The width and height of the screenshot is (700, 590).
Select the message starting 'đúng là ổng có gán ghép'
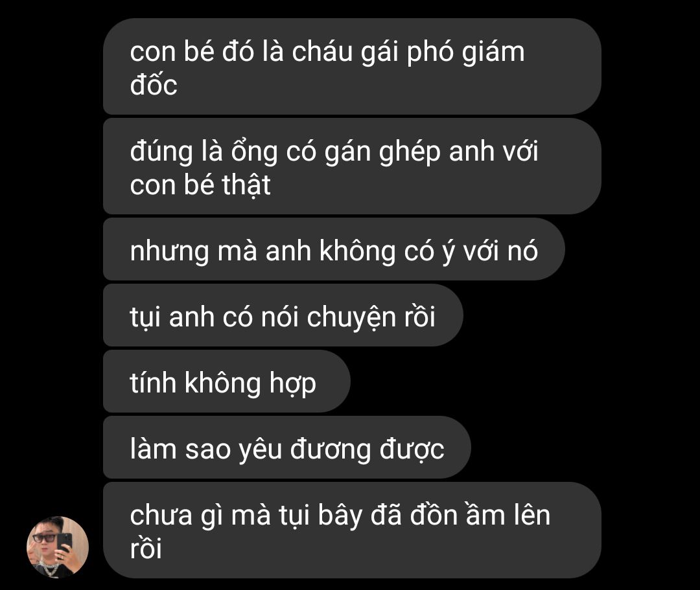(x=352, y=166)
